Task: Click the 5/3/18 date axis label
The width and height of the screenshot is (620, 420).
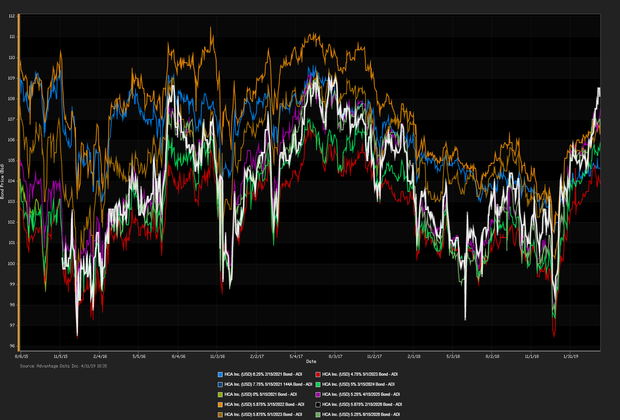Action: 453,356
